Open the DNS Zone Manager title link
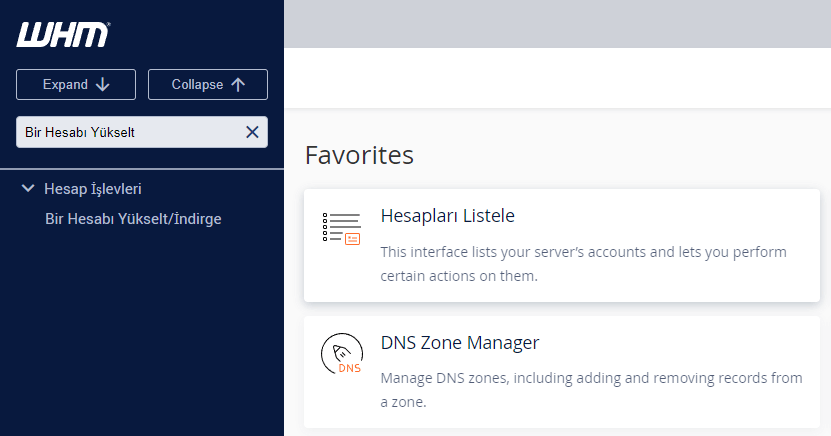This screenshot has height=436, width=831. click(459, 343)
